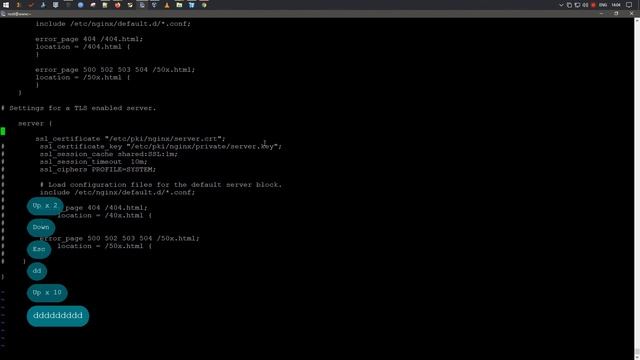Open the Windows Start menu
Viewport: 640px width, 360px height.
click(x=6, y=5)
